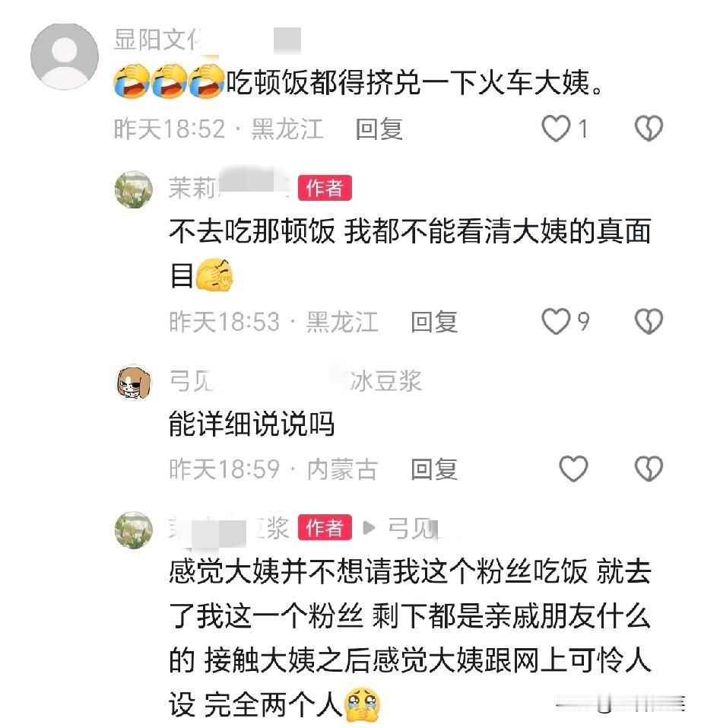Screen dimensions: 701x728
Task: Open the author's flower avatar on 18:53 reply
Action: (134, 189)
